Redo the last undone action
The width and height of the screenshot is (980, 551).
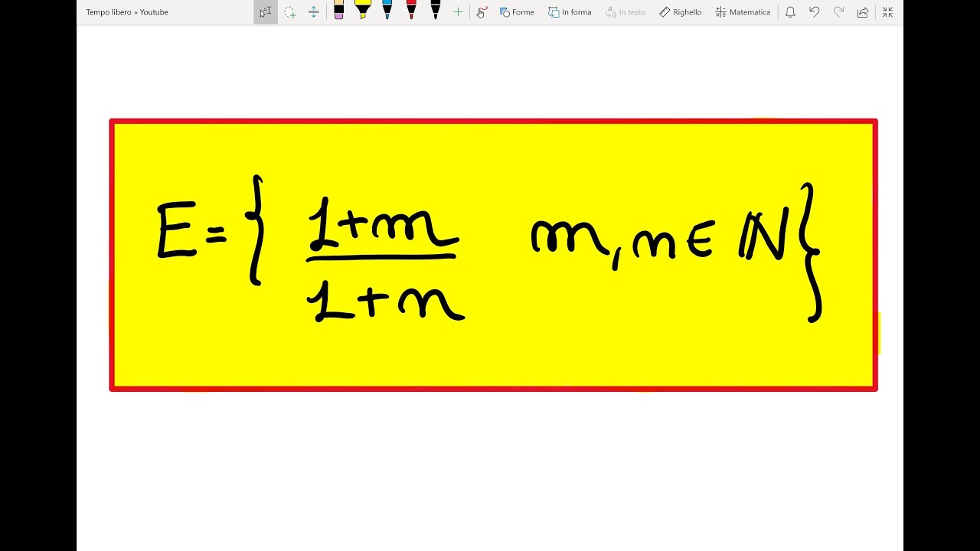[x=838, y=12]
